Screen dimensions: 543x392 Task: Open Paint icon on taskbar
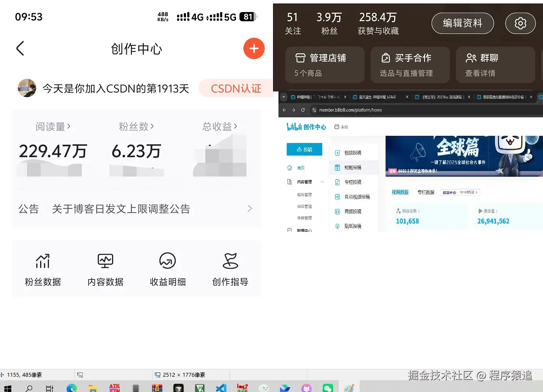(x=349, y=388)
